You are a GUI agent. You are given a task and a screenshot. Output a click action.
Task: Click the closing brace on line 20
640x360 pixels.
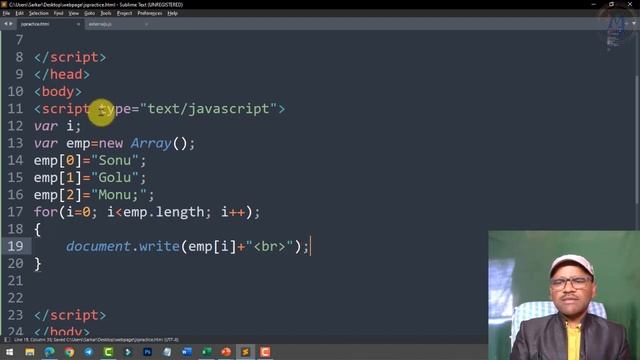coord(38,264)
